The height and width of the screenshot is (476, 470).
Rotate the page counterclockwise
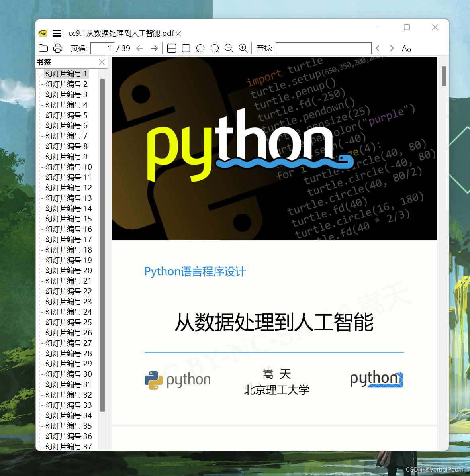(x=200, y=48)
